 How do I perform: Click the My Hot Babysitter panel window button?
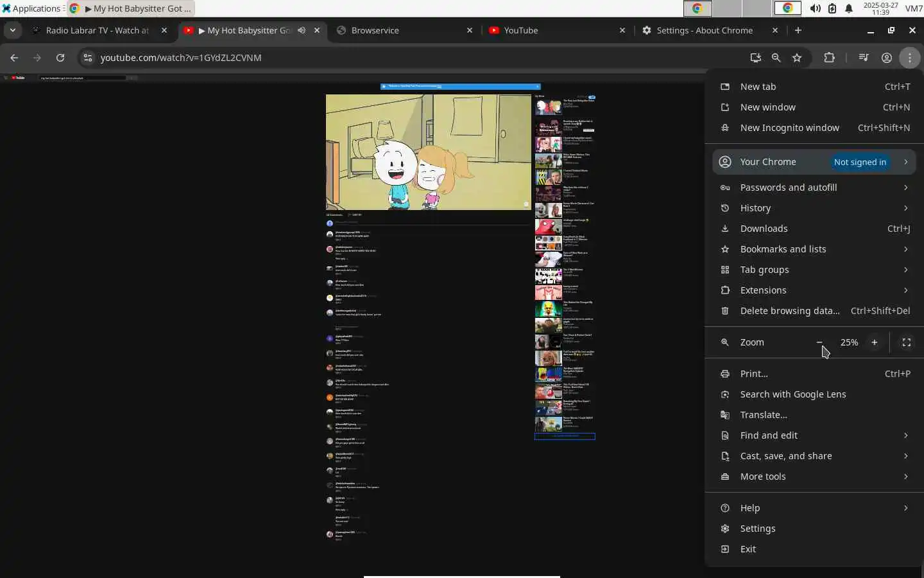pos(131,8)
